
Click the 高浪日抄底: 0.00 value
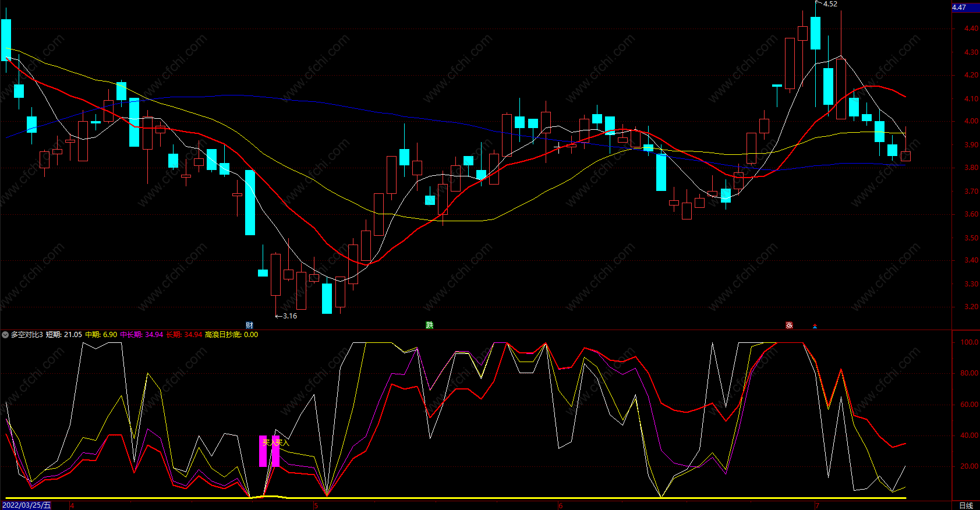click(231, 335)
